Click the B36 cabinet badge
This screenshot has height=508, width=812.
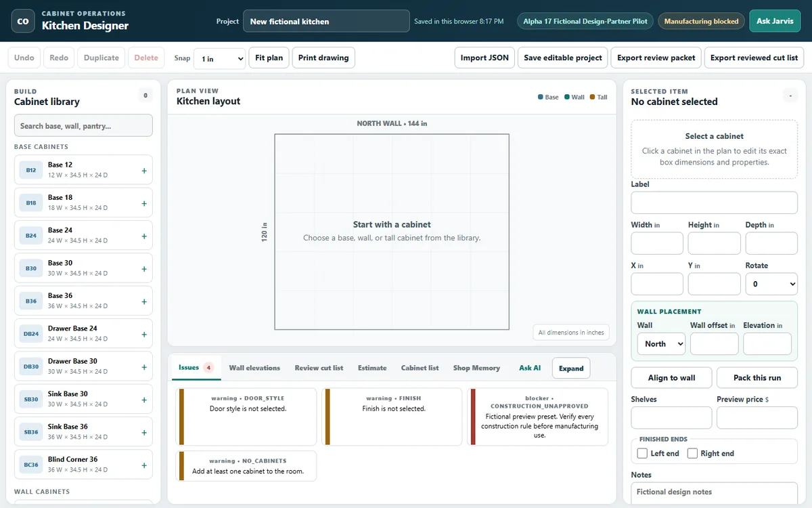[31, 301]
